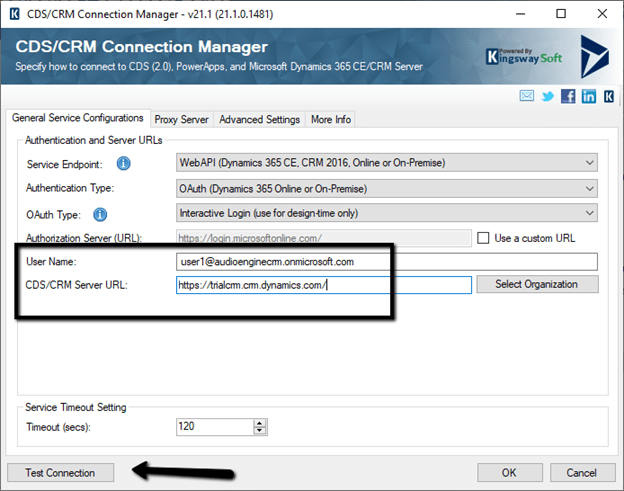Click the Service Endpoint info icon
Viewport: 624px width, 491px height.
tap(123, 163)
